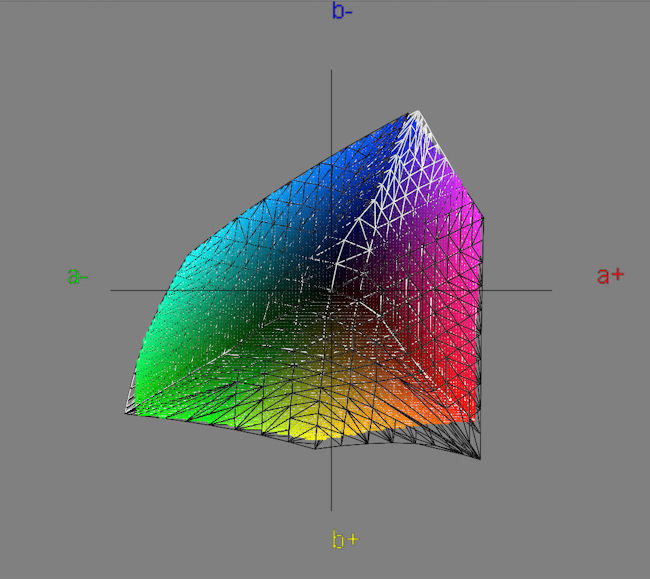Pick the deep blue gamut region
Screen dimensions: 650x579
click(x=370, y=150)
